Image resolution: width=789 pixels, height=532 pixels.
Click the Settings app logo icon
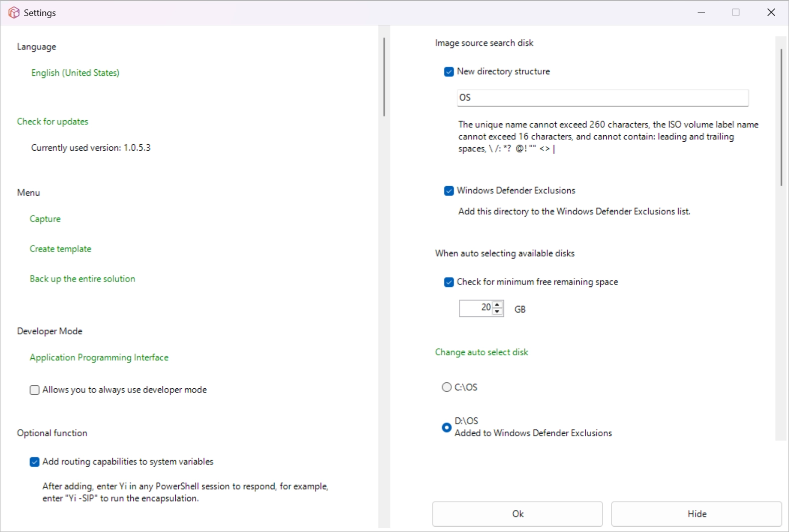pos(14,13)
